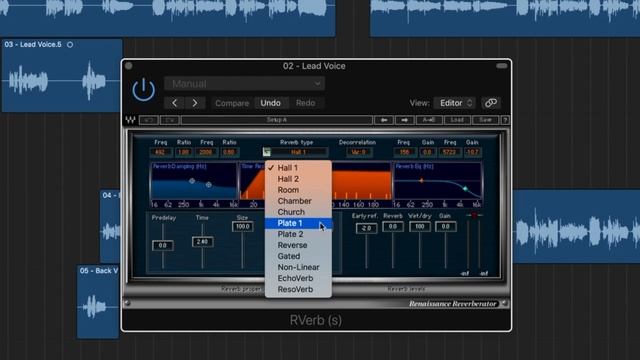Open the Setup A preset field
Viewport: 640px width, 360px height.
point(277,120)
